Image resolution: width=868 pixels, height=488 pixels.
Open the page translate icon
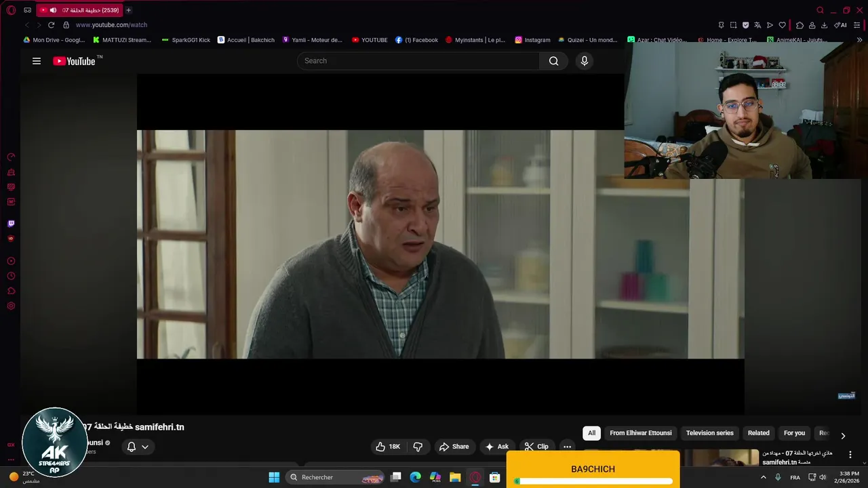click(757, 25)
